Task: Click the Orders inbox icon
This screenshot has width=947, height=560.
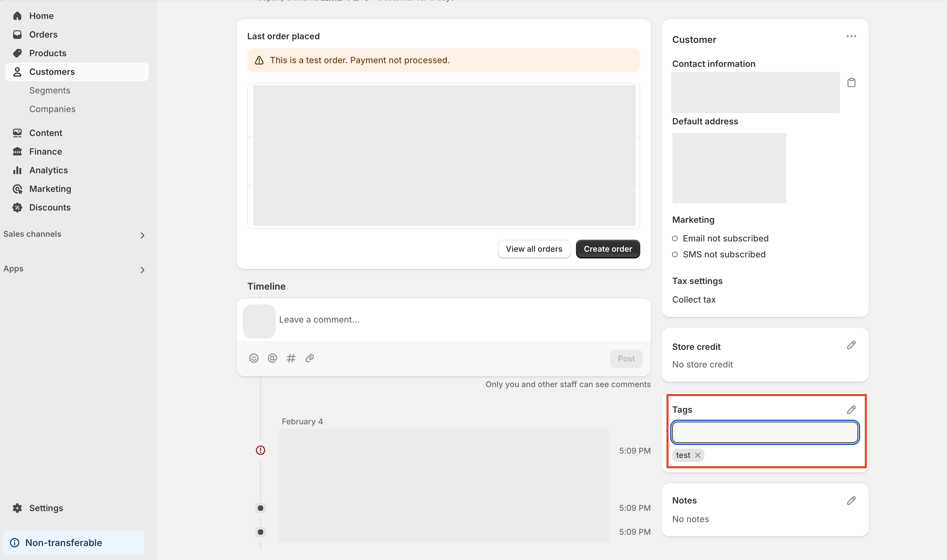Action: [x=17, y=34]
